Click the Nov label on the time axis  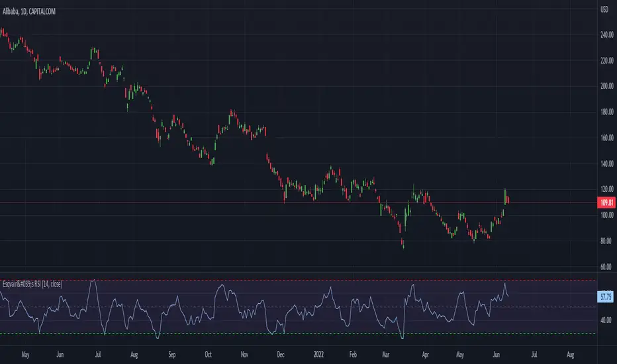click(244, 355)
